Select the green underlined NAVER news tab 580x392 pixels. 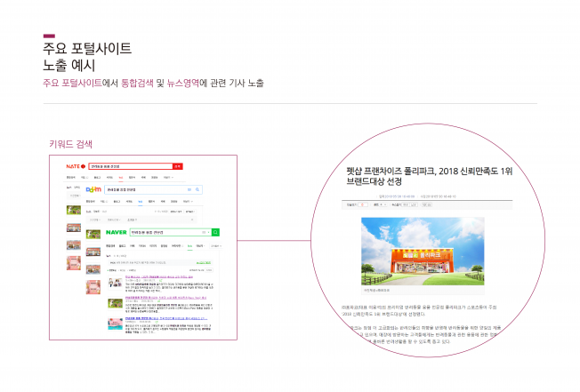[x=189, y=246]
